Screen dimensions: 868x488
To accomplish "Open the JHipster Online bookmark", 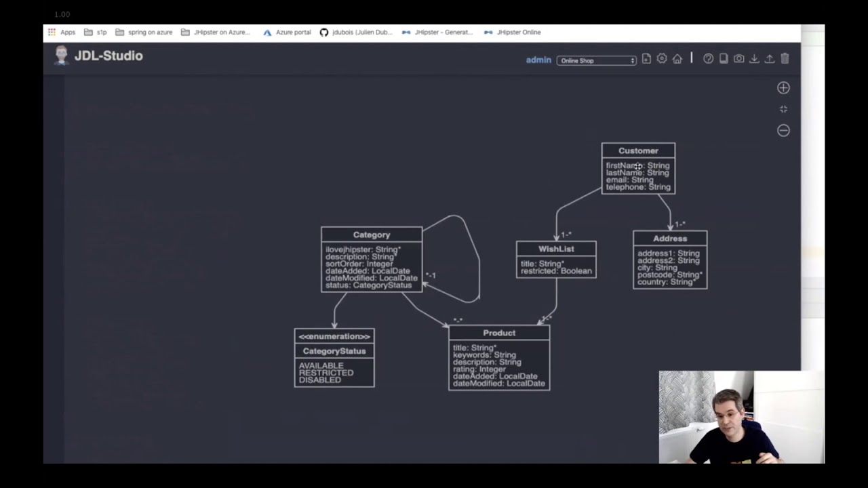I will pyautogui.click(x=513, y=32).
